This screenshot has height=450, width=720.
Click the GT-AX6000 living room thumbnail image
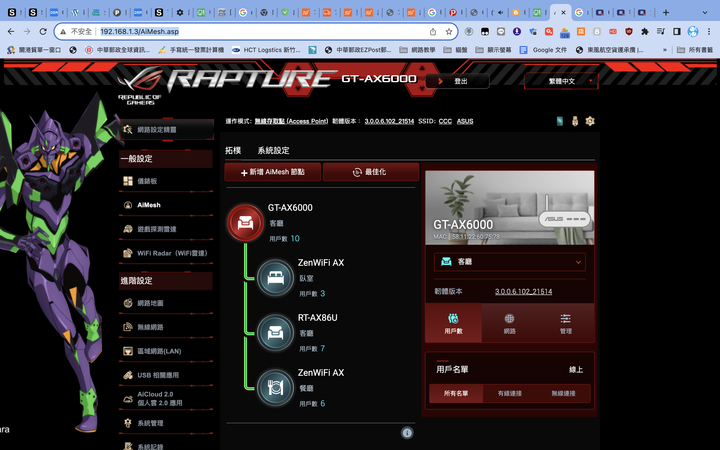(x=510, y=208)
